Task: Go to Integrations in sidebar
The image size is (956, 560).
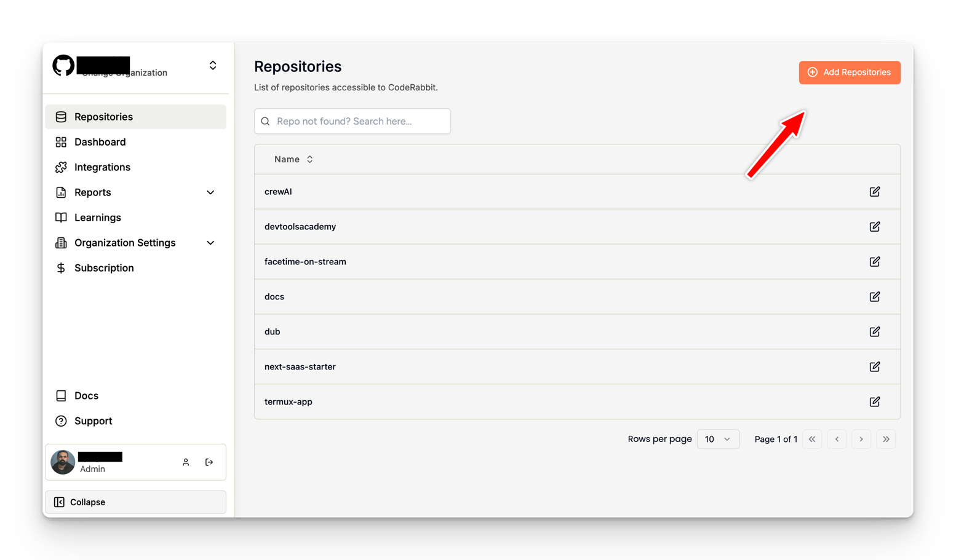Action: click(x=102, y=167)
